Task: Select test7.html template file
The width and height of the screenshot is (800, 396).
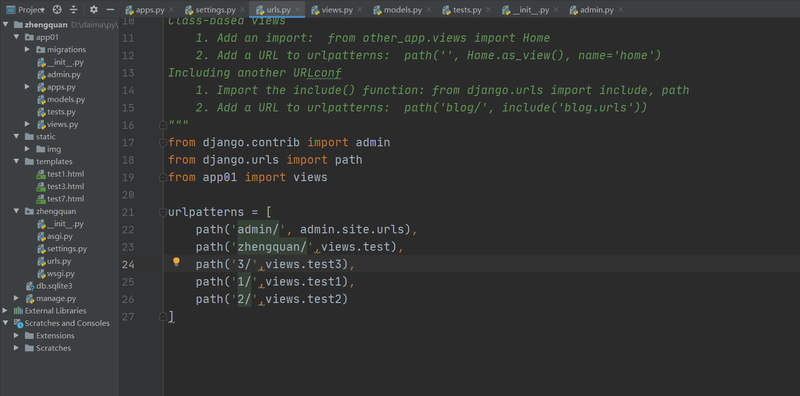Action: (60, 199)
